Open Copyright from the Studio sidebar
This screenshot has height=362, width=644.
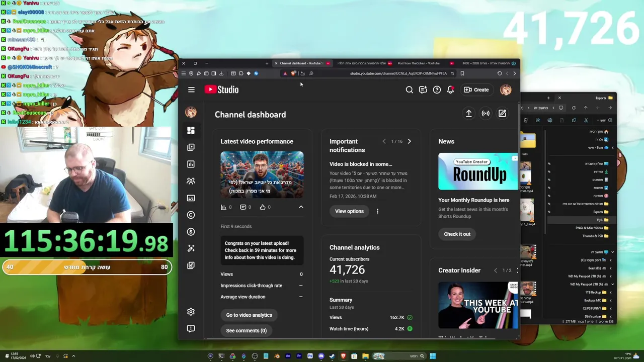pos(191,215)
